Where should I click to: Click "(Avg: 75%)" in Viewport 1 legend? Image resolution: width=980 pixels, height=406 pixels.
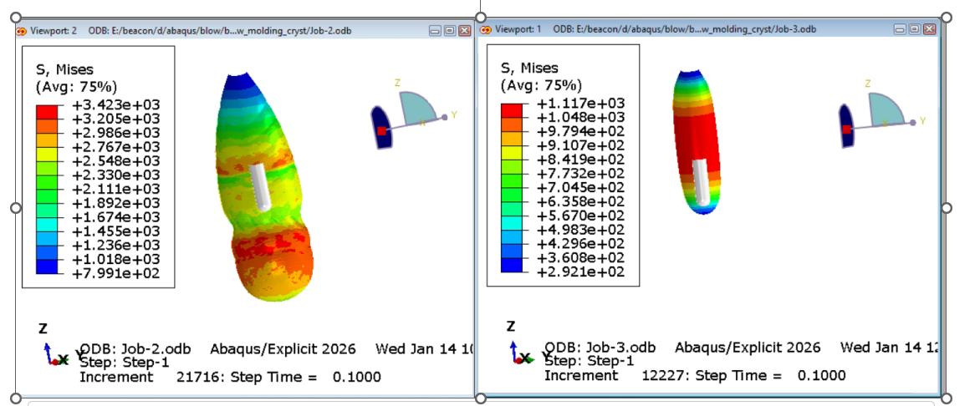[541, 85]
